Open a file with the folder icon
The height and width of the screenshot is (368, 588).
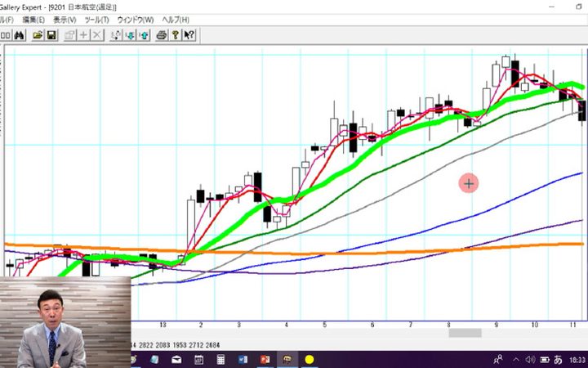(x=38, y=35)
